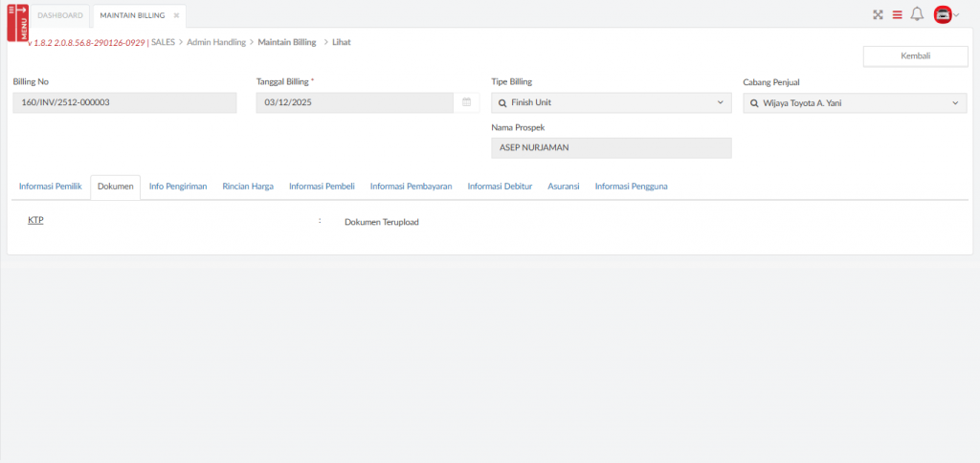Open the Informasi Pemilik tab
This screenshot has height=463, width=980.
[50, 187]
